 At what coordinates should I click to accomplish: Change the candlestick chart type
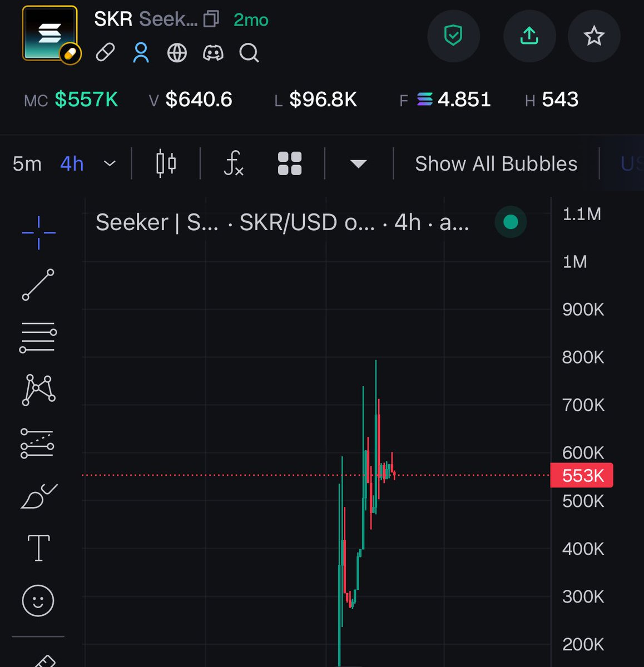click(166, 163)
